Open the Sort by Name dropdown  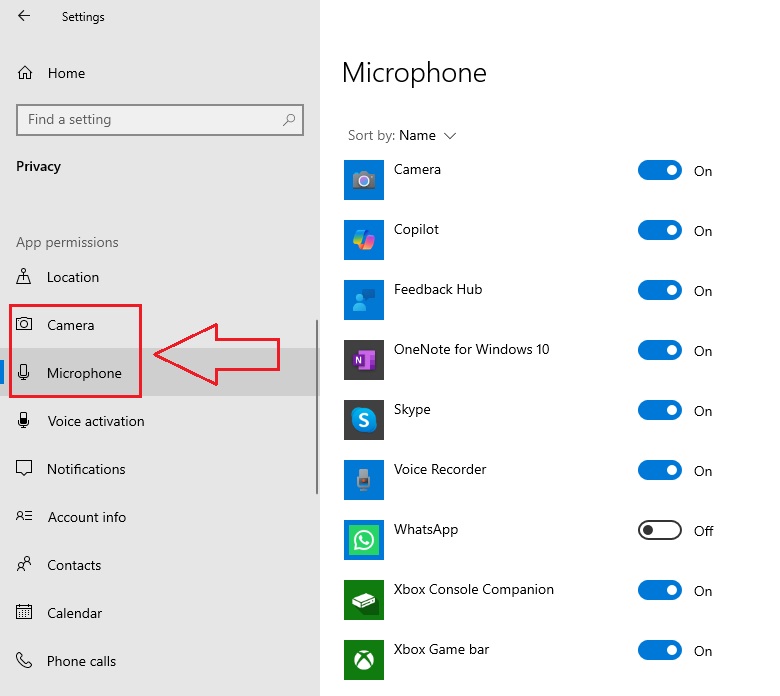point(427,136)
